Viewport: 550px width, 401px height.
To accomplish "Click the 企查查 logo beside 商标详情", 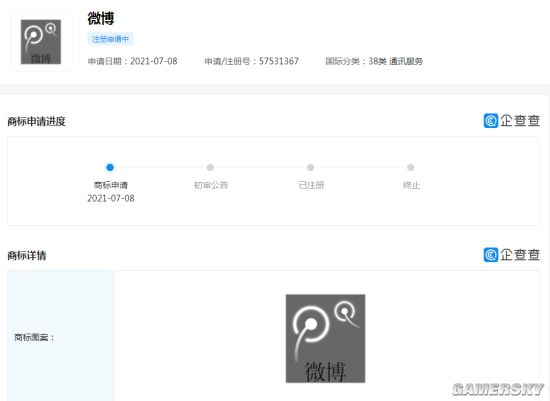I will pyautogui.click(x=511, y=255).
